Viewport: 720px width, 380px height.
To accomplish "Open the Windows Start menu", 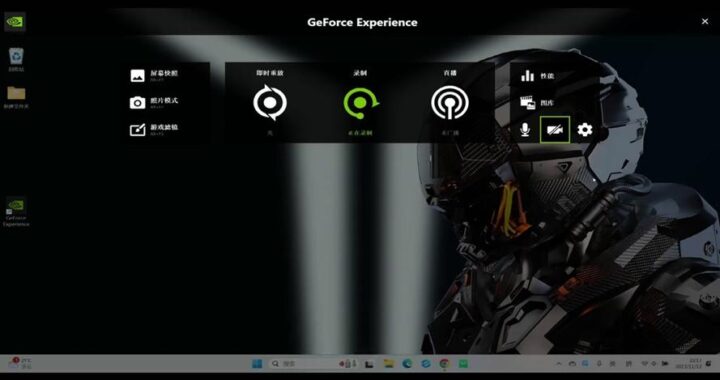I will pyautogui.click(x=257, y=363).
